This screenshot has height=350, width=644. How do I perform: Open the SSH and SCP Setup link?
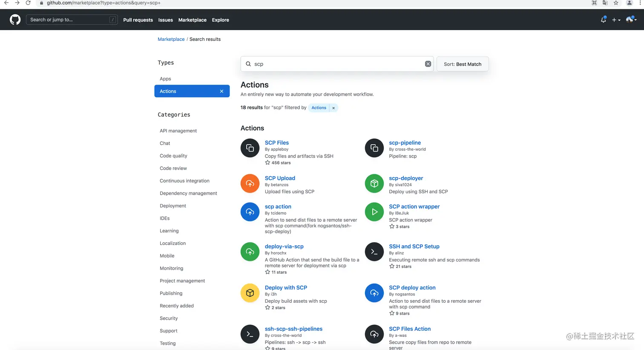tap(414, 246)
